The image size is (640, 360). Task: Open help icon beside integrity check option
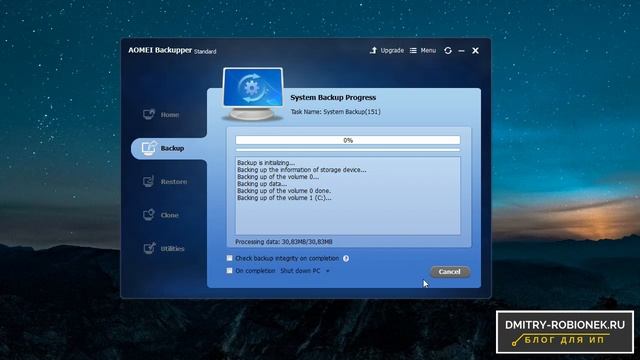point(346,258)
